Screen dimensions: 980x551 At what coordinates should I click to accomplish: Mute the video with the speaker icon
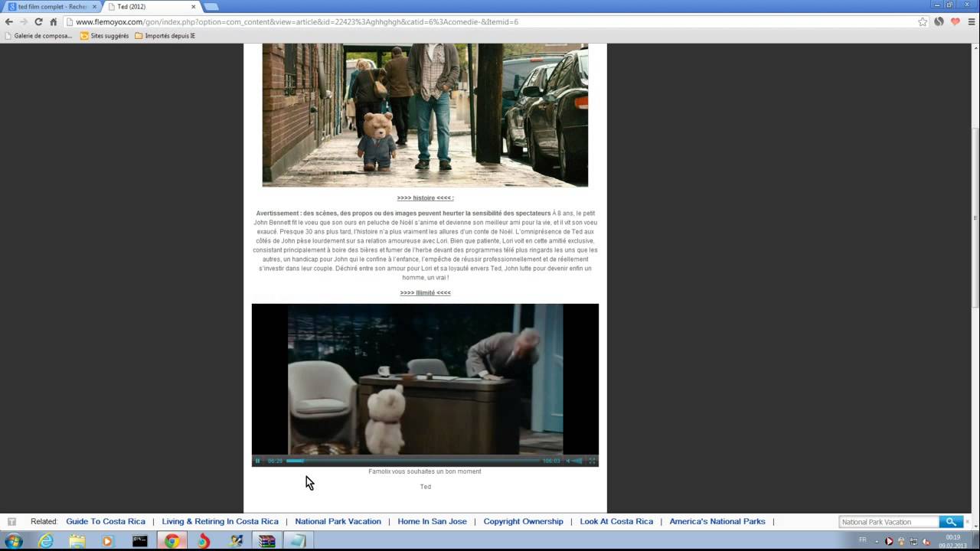[568, 461]
